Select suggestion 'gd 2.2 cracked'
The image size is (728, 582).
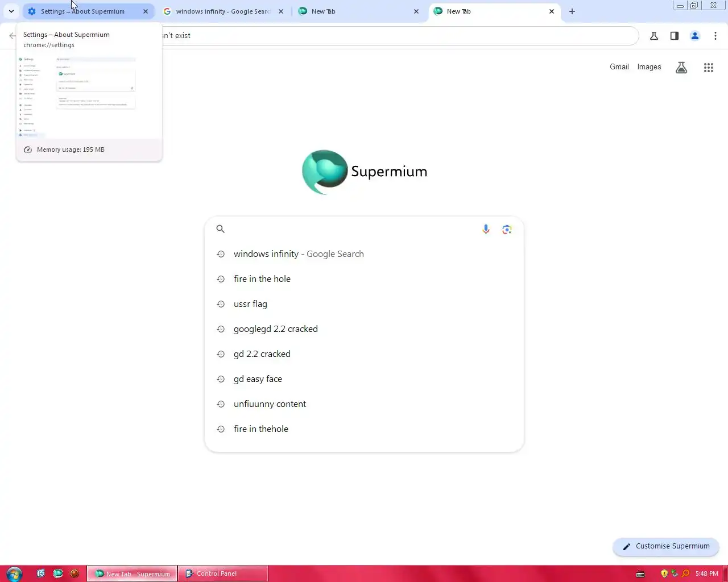(364, 354)
